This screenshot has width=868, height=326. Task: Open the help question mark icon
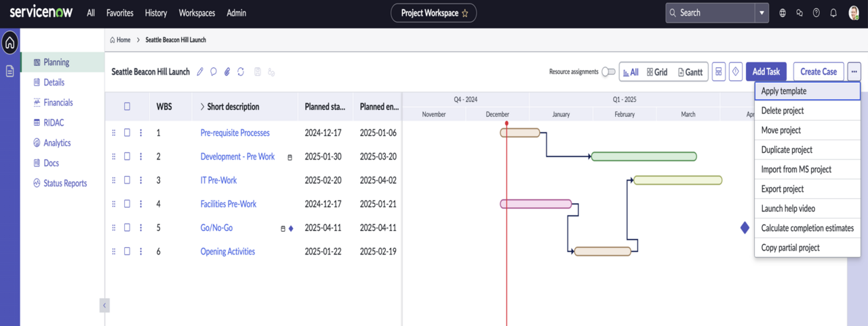[x=816, y=13]
